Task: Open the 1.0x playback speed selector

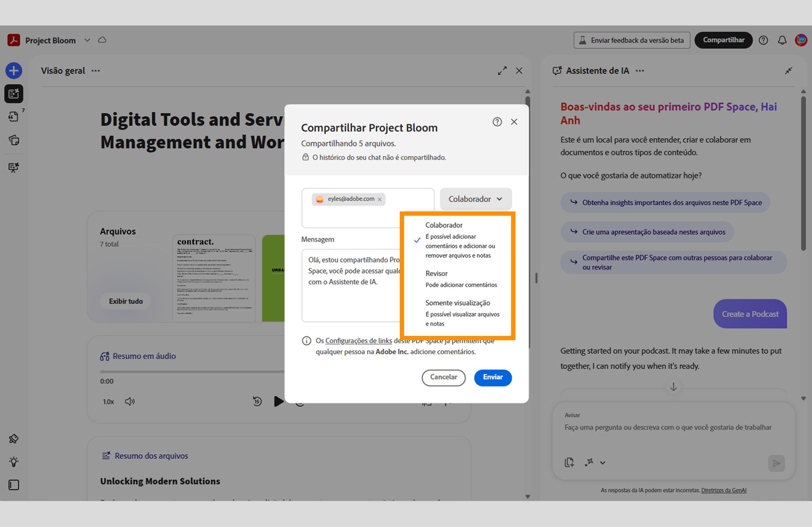Action: [x=108, y=402]
